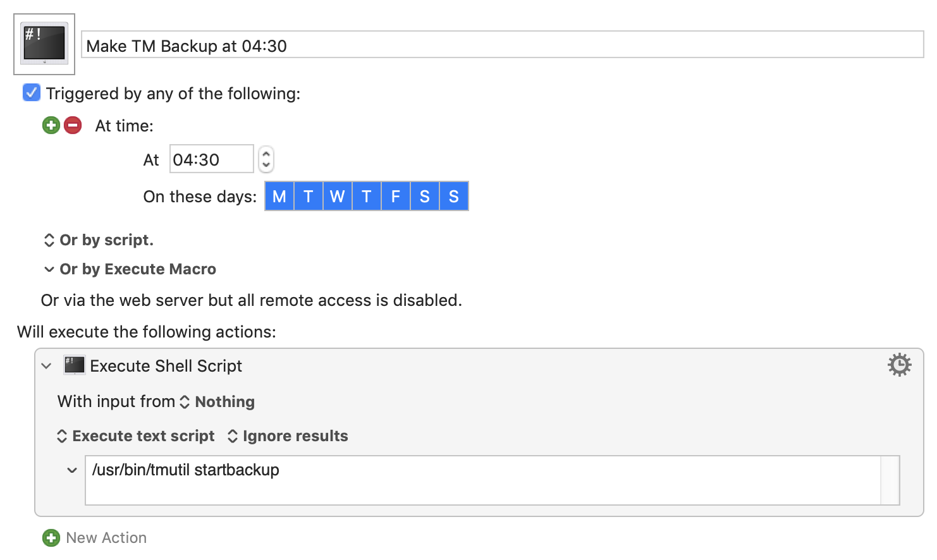The height and width of the screenshot is (560, 937).
Task: Remove the time trigger with red minus
Action: tap(73, 125)
